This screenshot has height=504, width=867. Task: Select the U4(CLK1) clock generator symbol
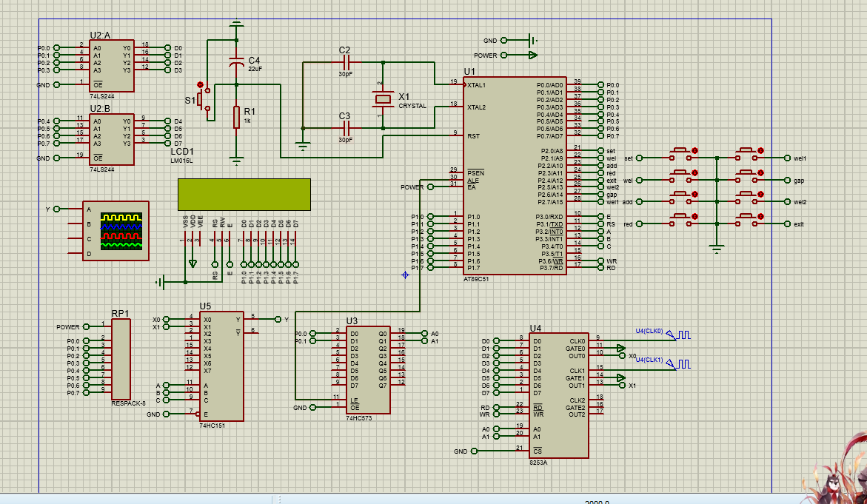coord(677,363)
